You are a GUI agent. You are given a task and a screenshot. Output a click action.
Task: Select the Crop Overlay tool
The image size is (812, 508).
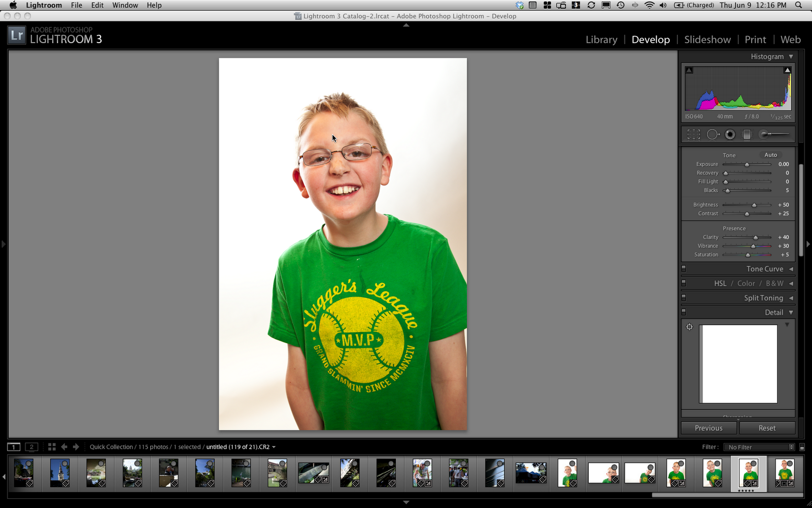(x=694, y=134)
